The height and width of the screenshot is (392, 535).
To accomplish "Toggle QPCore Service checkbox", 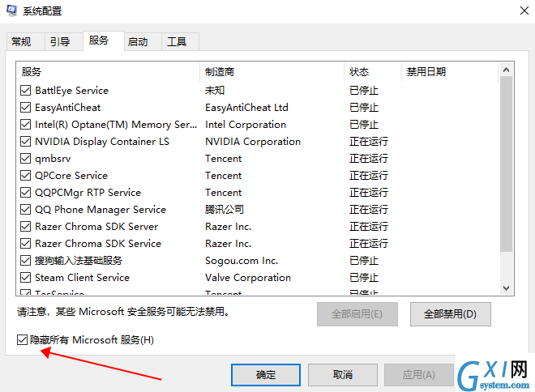I will [x=26, y=176].
